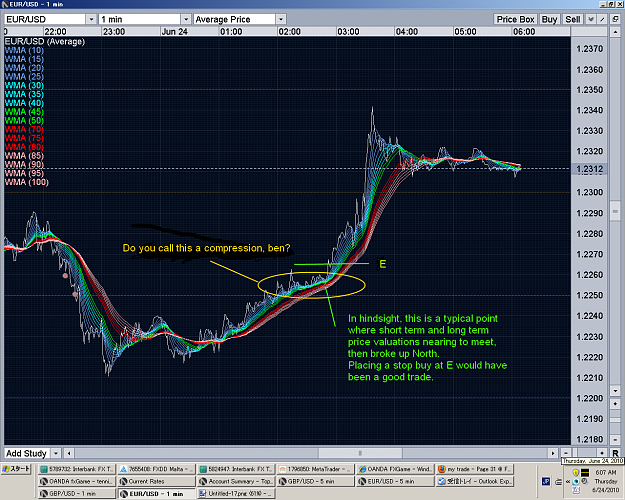
Task: Click the WMA (70) study label
Action: [24, 129]
